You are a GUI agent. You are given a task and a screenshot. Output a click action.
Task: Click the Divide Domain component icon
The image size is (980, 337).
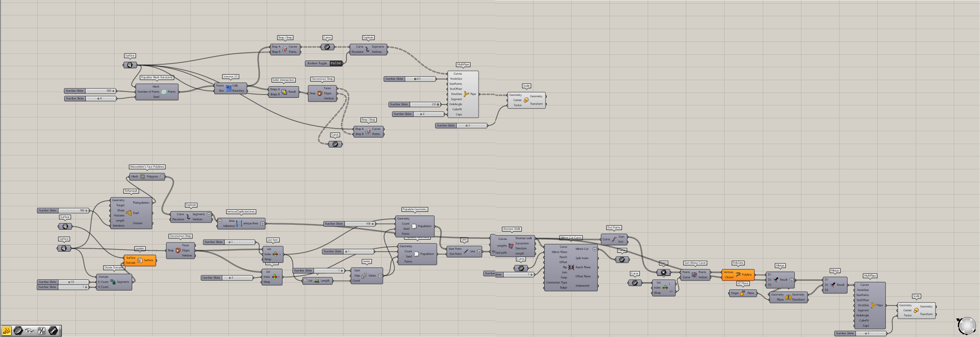tap(113, 282)
